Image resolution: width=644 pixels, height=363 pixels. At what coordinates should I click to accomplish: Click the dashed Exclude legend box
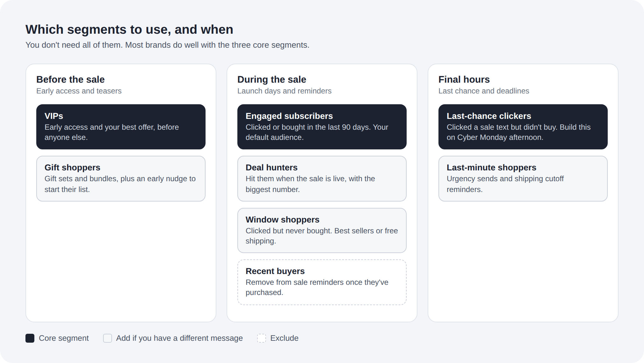click(x=262, y=338)
